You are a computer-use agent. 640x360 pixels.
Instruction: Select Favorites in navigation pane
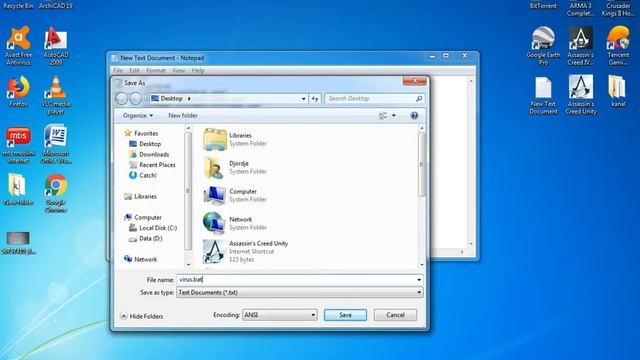point(141,133)
